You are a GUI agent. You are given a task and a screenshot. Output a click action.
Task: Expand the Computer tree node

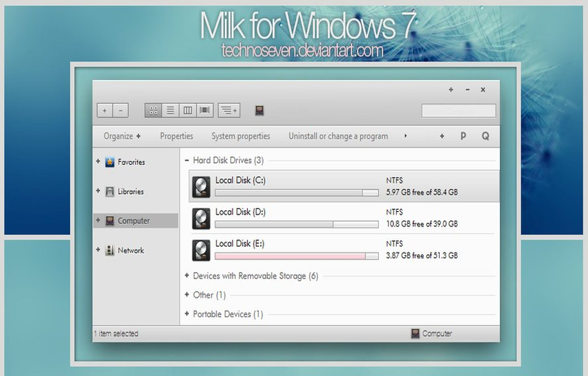pos(98,220)
